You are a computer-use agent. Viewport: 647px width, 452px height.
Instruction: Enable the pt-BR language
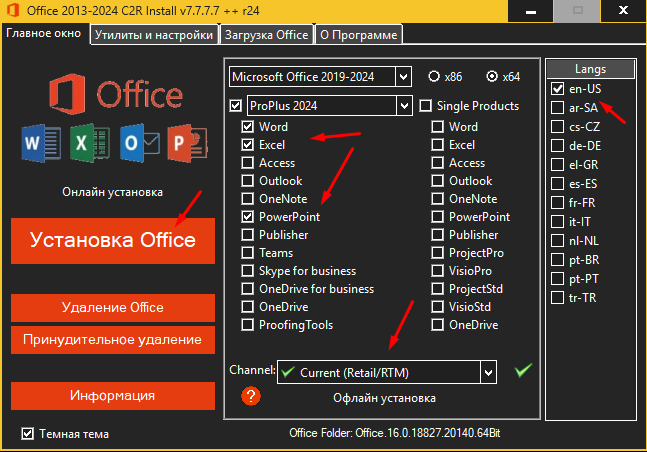tap(557, 260)
